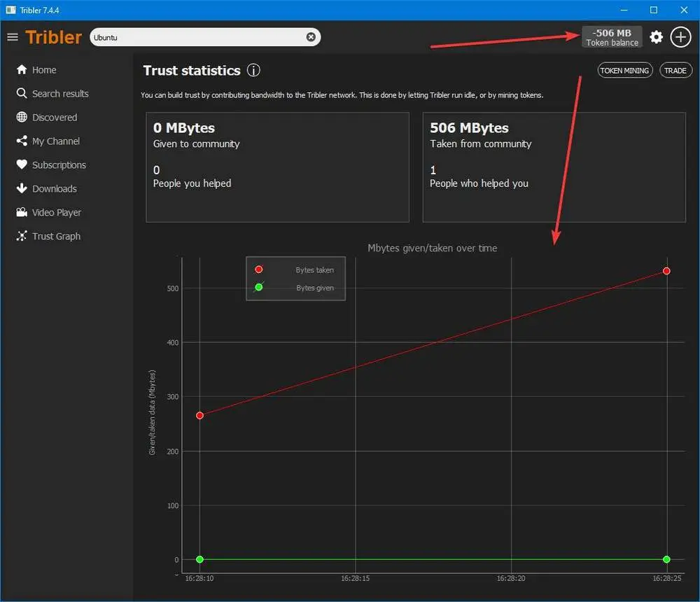The width and height of the screenshot is (700, 602).
Task: Click the Tribler window title bar icon
Action: coord(10,10)
